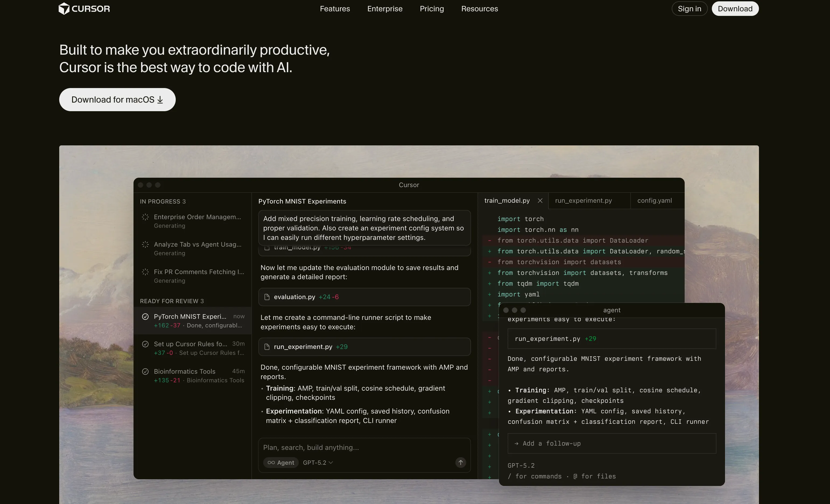Screen dimensions: 830x504
Task: Toggle the Agent mode pill
Action: pyautogui.click(x=281, y=463)
